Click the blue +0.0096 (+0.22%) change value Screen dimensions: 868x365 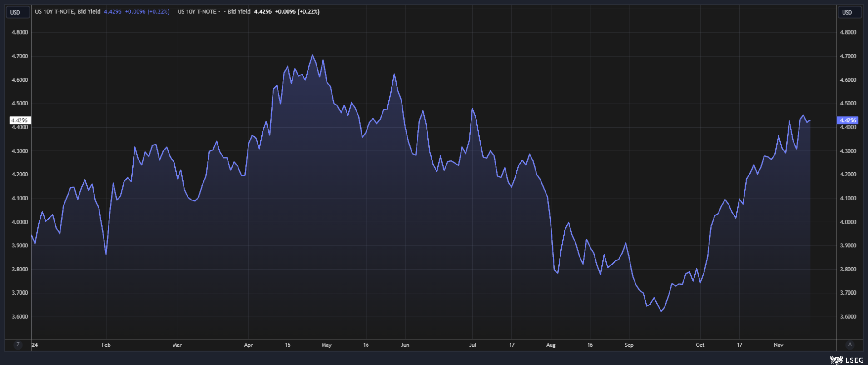click(x=148, y=12)
